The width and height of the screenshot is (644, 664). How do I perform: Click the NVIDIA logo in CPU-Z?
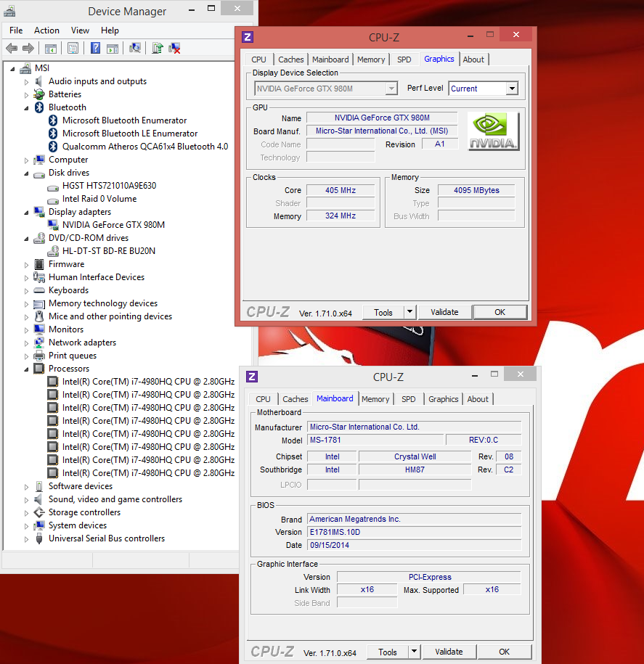tap(494, 131)
